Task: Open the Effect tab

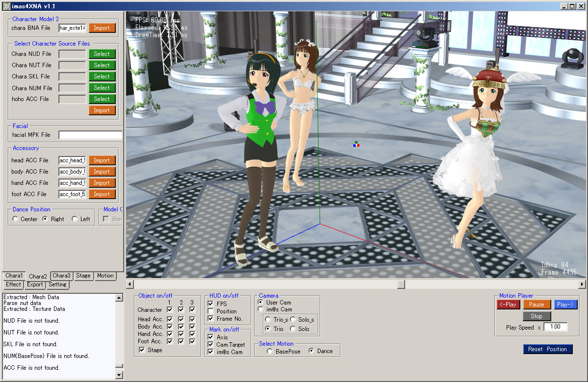Action: click(x=13, y=284)
